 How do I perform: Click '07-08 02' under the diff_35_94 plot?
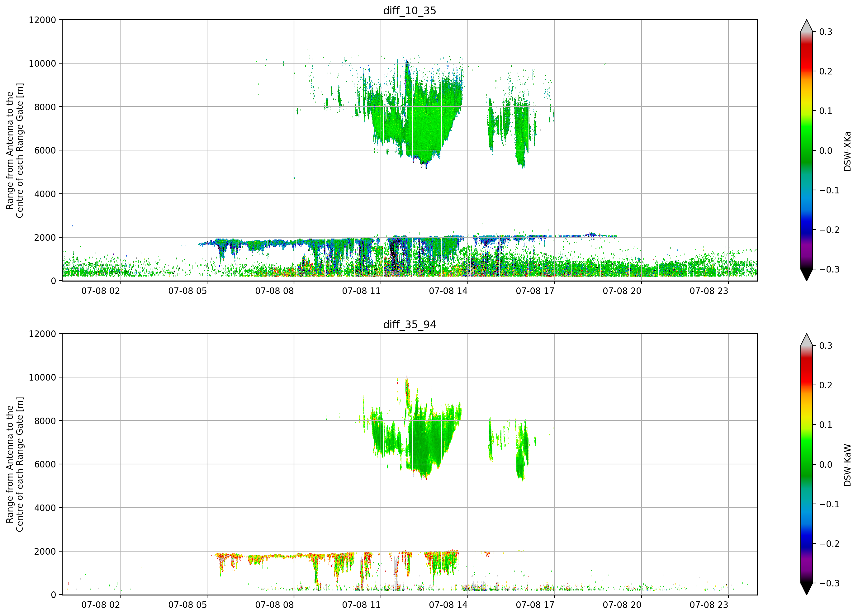click(x=101, y=605)
